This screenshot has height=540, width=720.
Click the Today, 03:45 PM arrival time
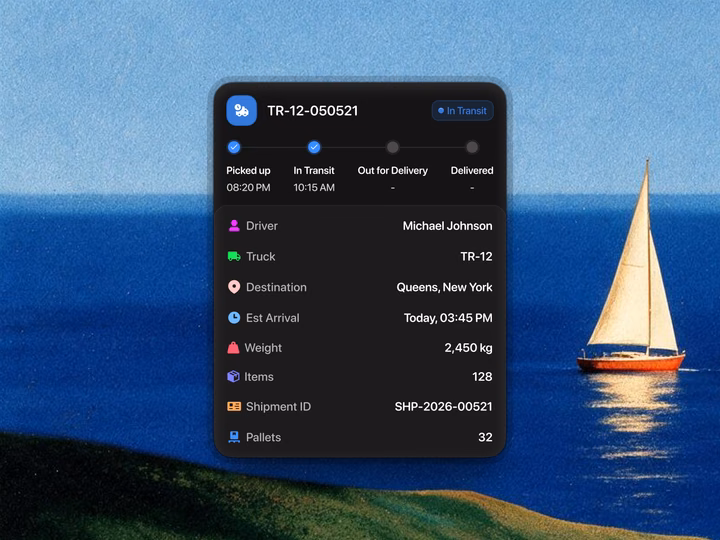pyautogui.click(x=448, y=318)
